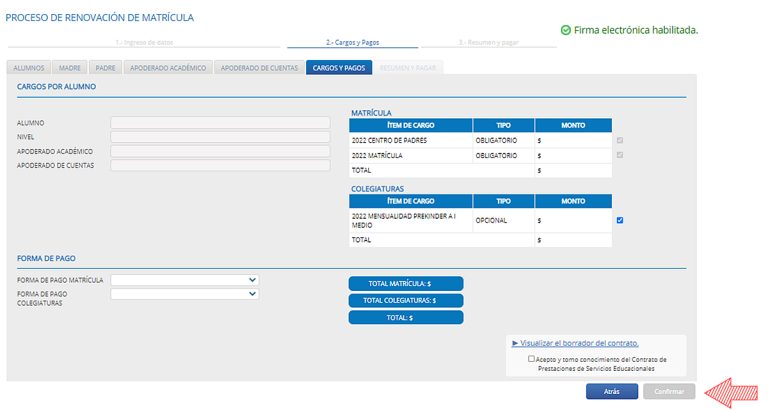
Task: Select the Cargos y Pagos tab
Action: click(339, 68)
